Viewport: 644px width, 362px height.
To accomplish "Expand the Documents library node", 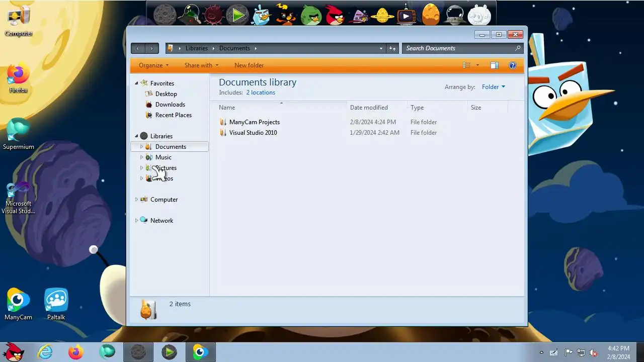I will (x=141, y=147).
